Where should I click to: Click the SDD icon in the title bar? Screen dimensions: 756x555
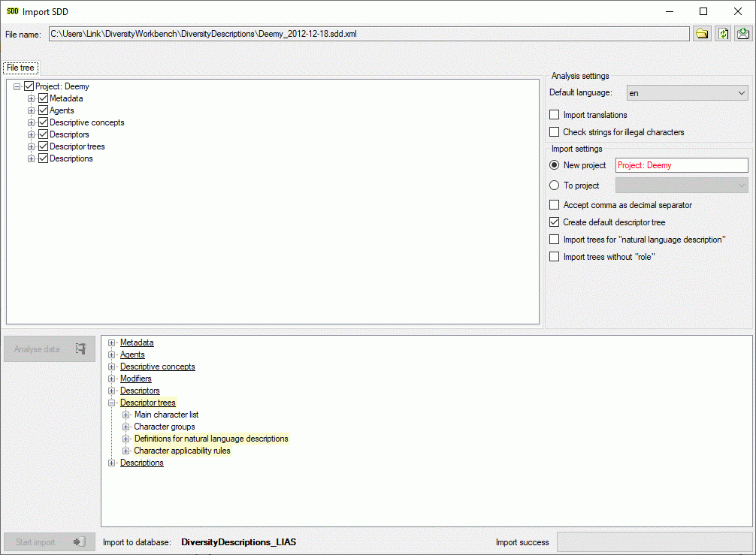(x=13, y=11)
